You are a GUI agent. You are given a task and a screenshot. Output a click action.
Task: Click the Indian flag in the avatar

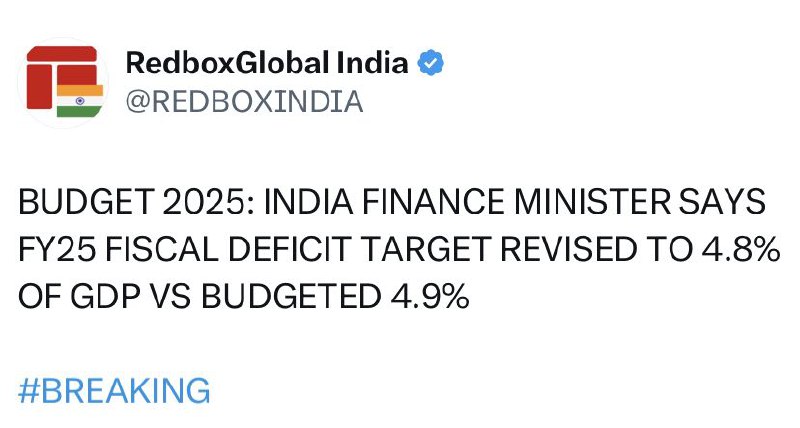click(80, 101)
